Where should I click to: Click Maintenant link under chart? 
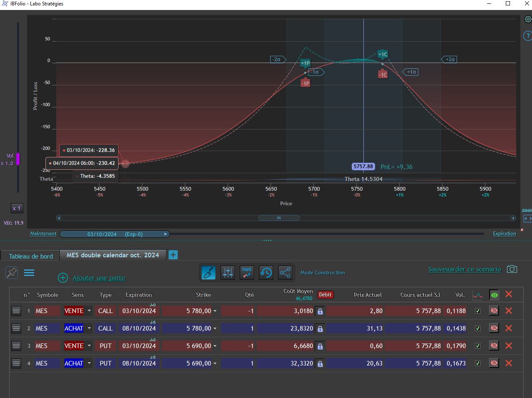(43, 234)
